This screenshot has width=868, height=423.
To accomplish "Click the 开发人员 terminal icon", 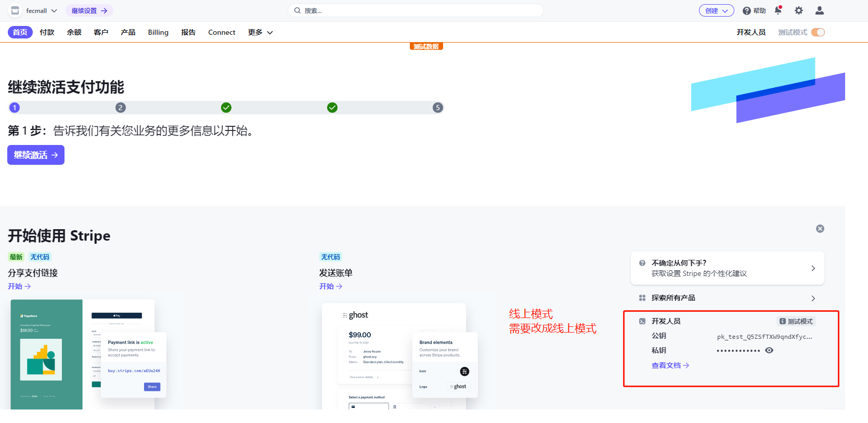I will 642,322.
